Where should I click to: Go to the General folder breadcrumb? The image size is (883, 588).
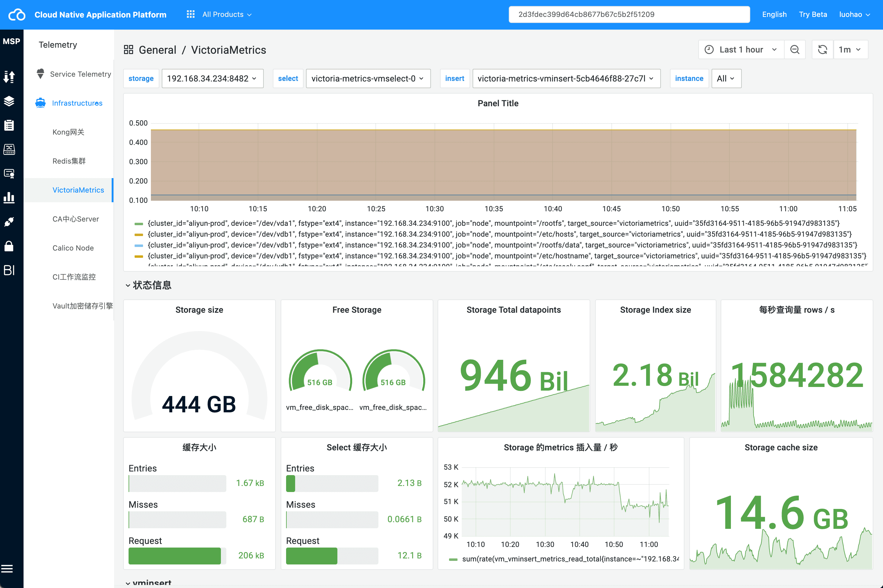158,50
